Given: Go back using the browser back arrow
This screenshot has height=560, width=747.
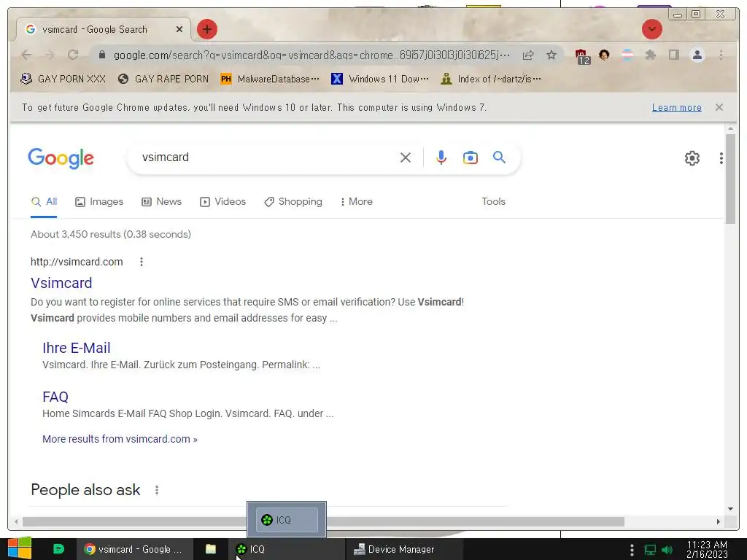Looking at the screenshot, I should [27, 55].
